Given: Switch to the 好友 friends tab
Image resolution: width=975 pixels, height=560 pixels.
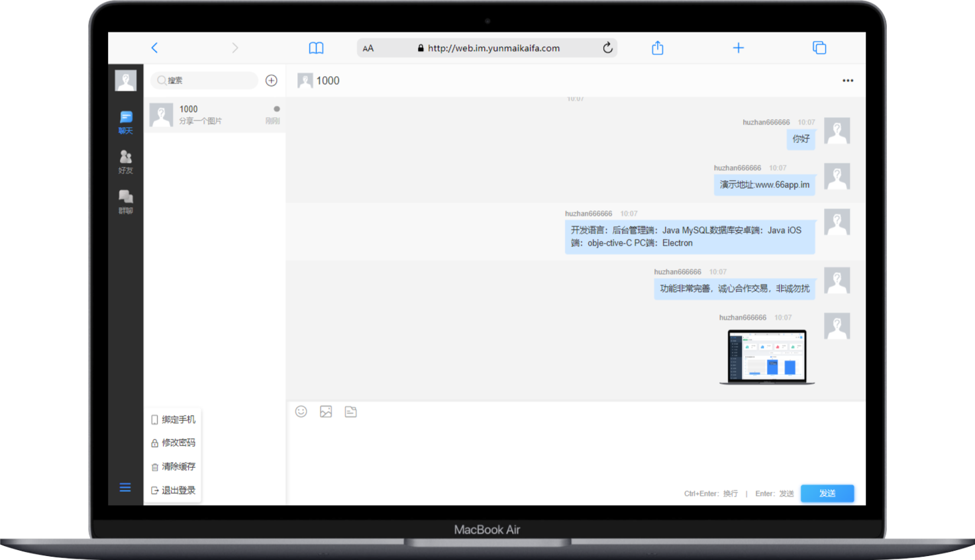Looking at the screenshot, I should [125, 162].
